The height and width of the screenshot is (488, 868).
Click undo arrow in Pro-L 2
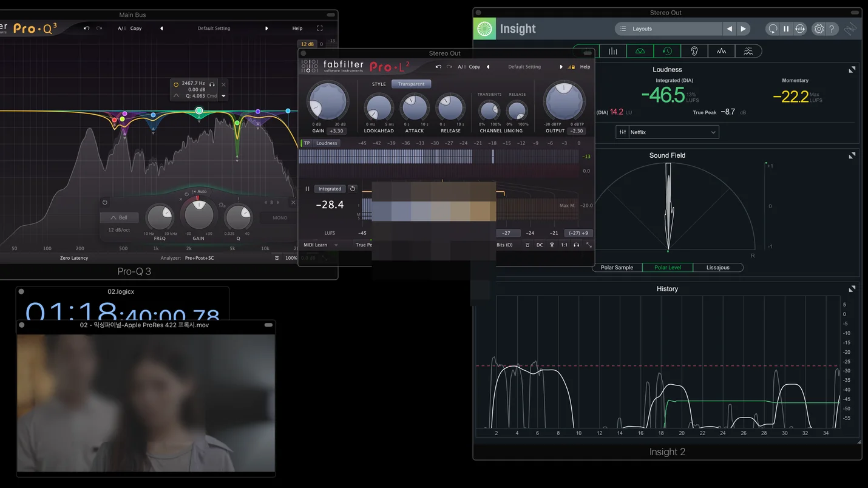coord(438,67)
